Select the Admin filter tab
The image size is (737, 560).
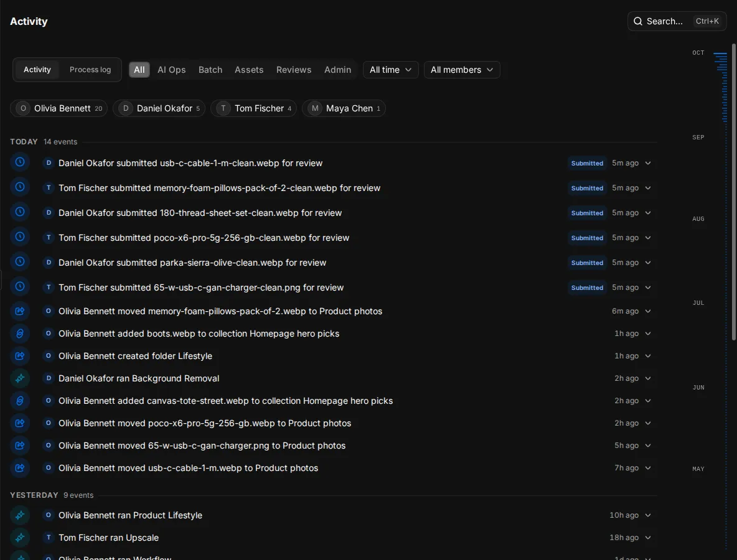(337, 70)
